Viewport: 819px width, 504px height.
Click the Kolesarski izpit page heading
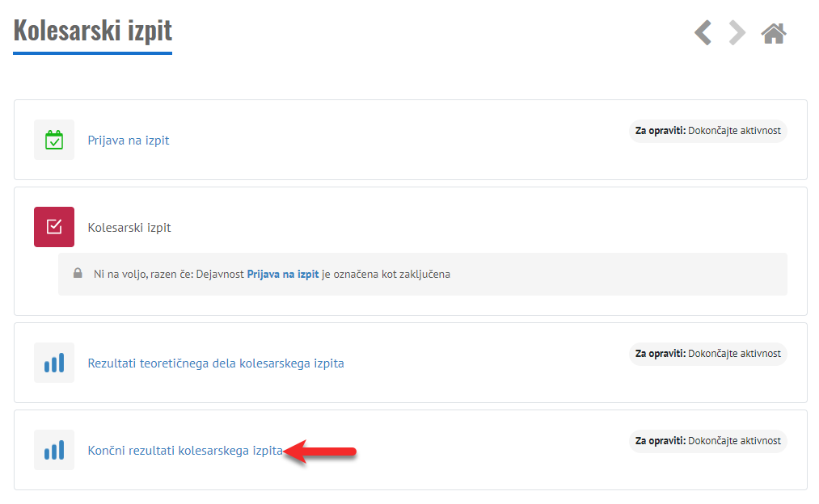[x=92, y=31]
